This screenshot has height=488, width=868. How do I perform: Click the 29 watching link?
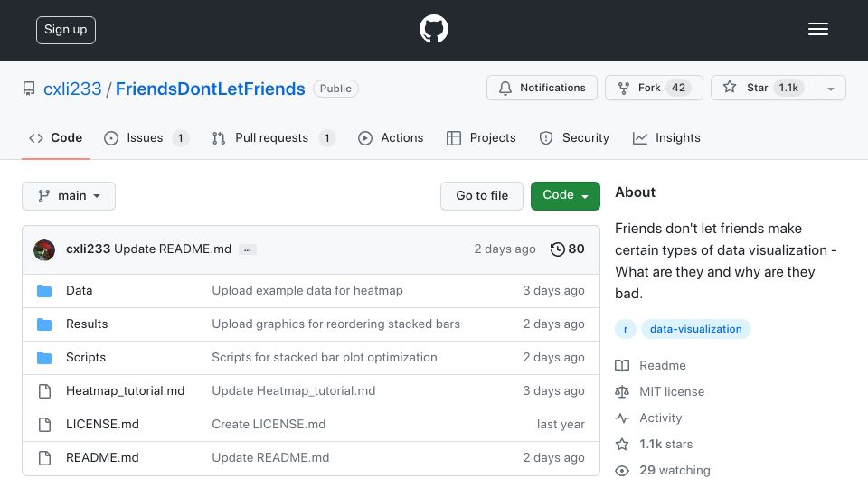tap(675, 471)
